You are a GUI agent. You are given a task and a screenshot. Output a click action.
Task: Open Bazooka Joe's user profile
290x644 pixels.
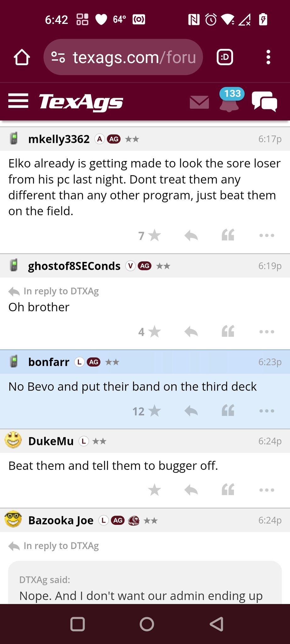pyautogui.click(x=61, y=520)
